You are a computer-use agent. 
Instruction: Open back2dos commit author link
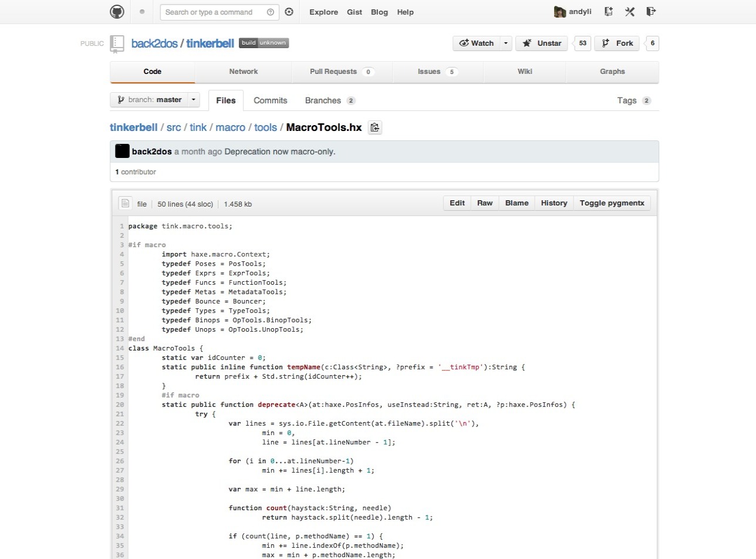(152, 151)
